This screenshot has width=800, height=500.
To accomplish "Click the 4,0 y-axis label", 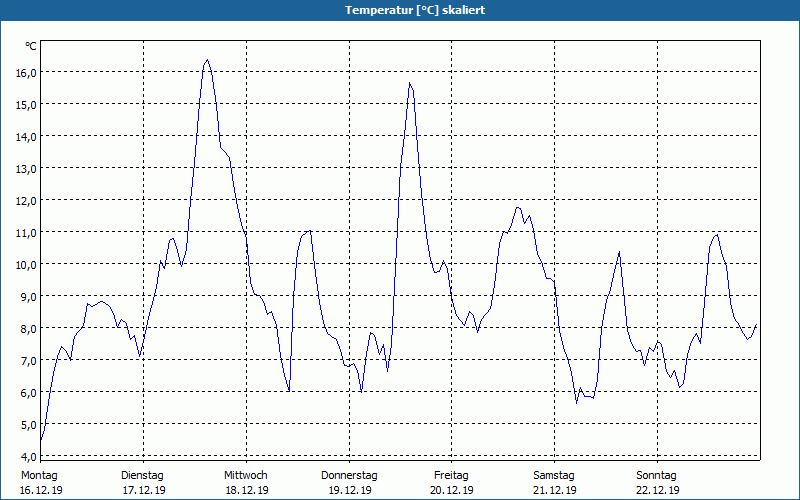I will (28, 457).
